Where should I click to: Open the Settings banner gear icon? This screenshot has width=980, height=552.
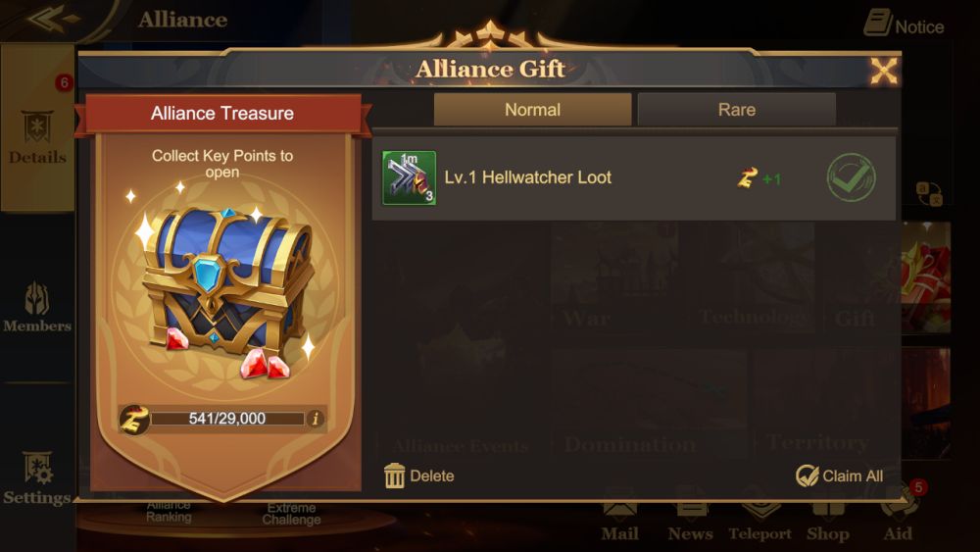[x=37, y=468]
